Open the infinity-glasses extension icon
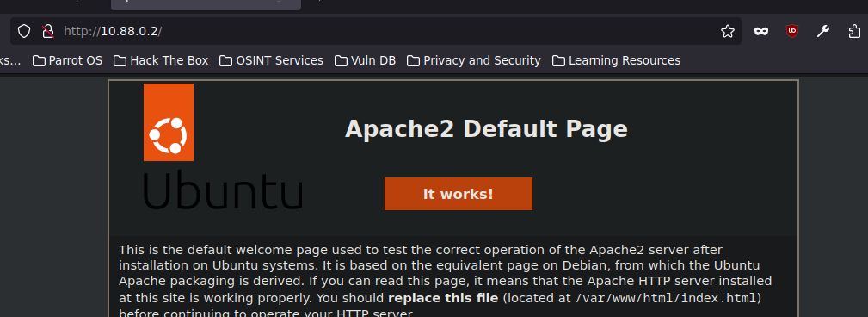Viewport: 868px width, 317px height. tap(761, 32)
